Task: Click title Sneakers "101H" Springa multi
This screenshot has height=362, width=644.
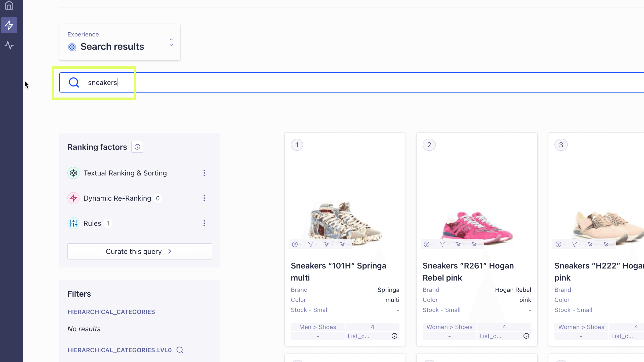Action: tap(339, 272)
